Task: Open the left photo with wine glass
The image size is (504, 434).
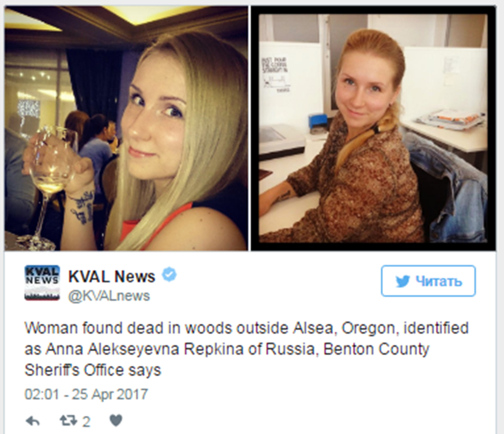Action: (126, 128)
